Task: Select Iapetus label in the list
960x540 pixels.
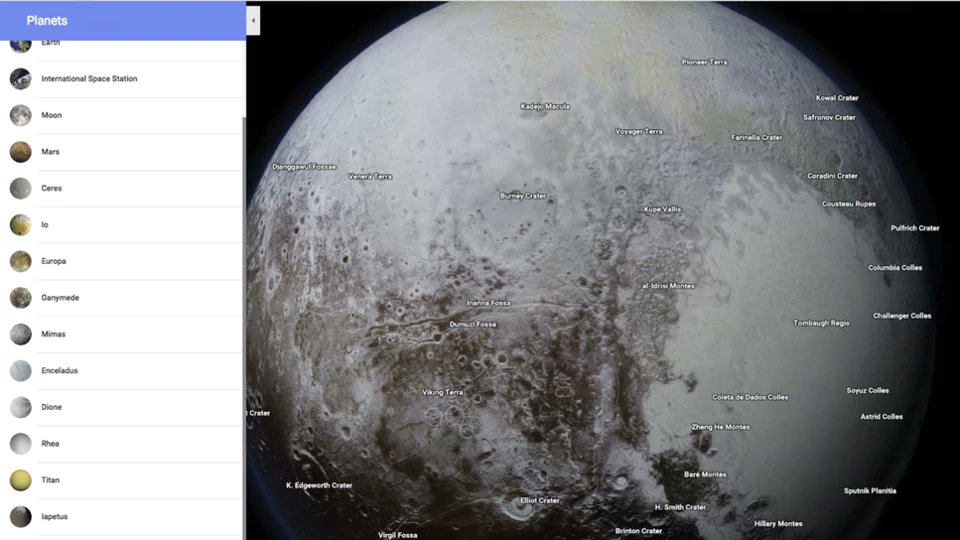Action: [54, 517]
